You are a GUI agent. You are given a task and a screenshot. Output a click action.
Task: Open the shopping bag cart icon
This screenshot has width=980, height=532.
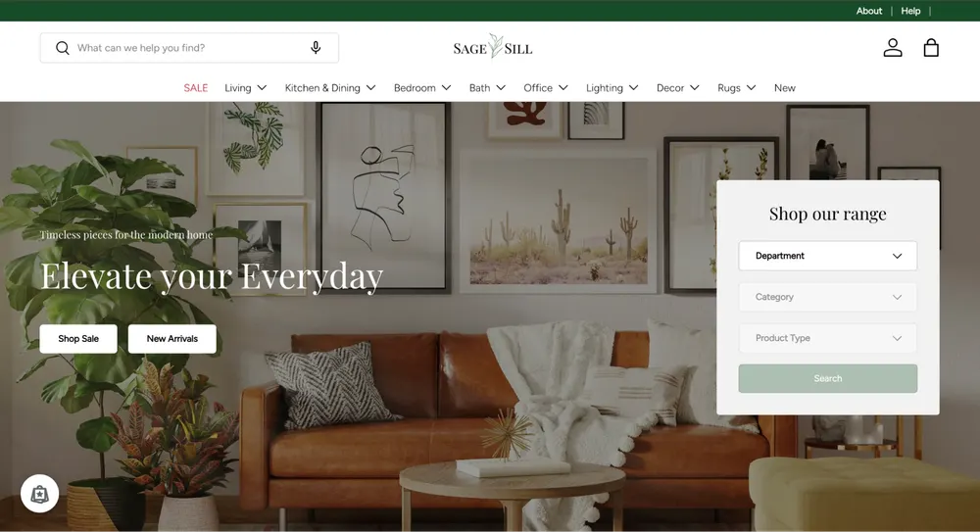click(x=931, y=47)
